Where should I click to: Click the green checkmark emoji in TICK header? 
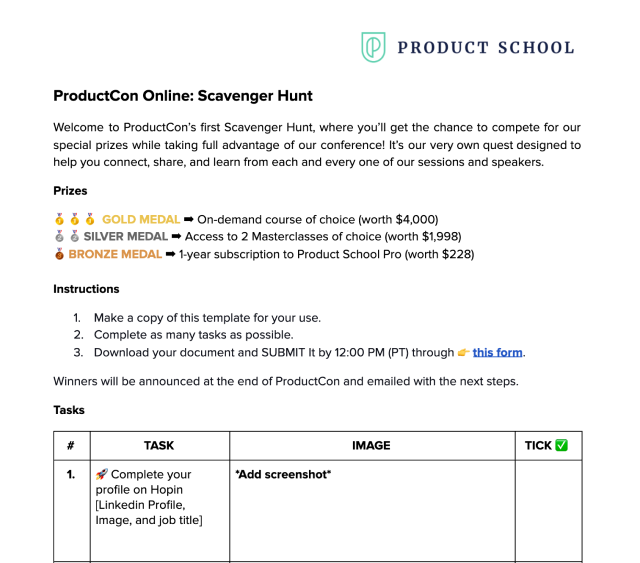562,446
